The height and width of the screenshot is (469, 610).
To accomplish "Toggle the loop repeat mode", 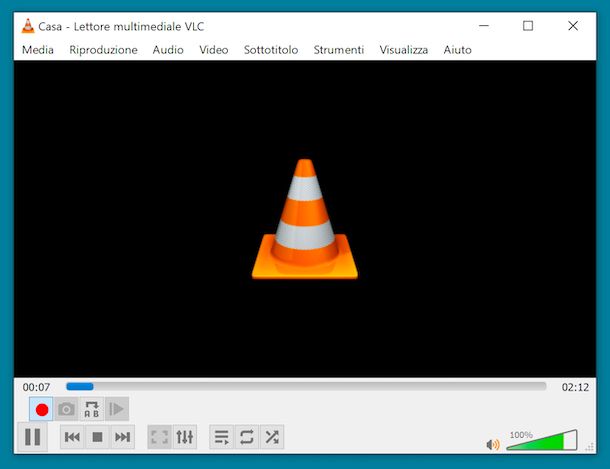I will tap(247, 437).
